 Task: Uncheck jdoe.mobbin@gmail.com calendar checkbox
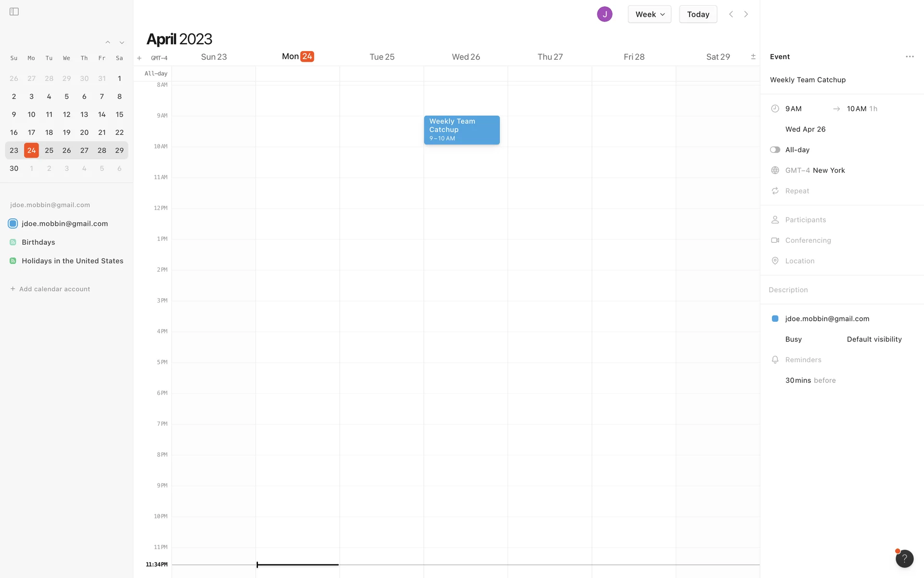pyautogui.click(x=13, y=223)
